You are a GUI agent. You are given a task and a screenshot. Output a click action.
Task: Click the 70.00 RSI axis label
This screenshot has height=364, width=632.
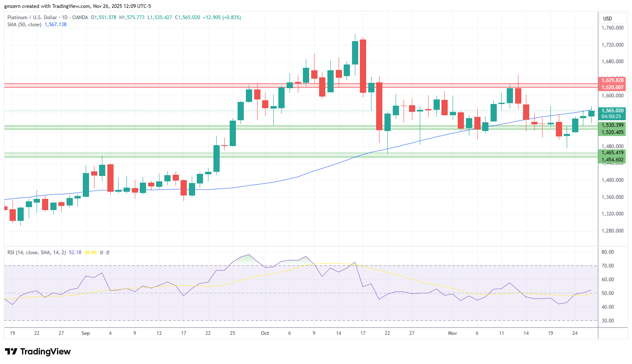608,266
